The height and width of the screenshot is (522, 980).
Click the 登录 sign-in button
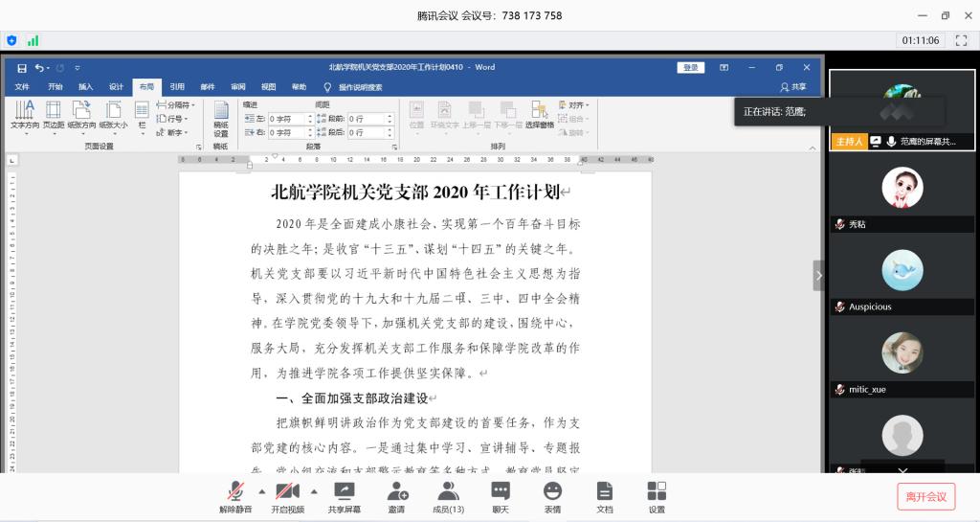tap(690, 68)
